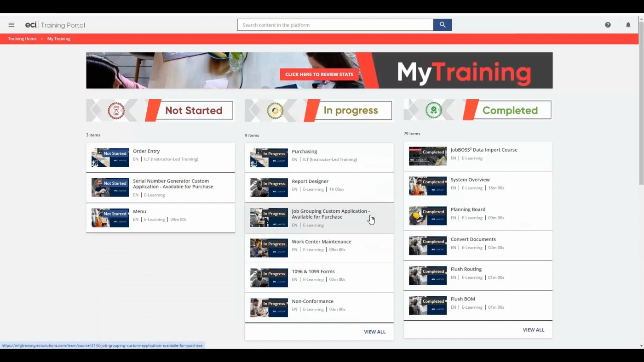Click the Completed header banner

[477, 110]
